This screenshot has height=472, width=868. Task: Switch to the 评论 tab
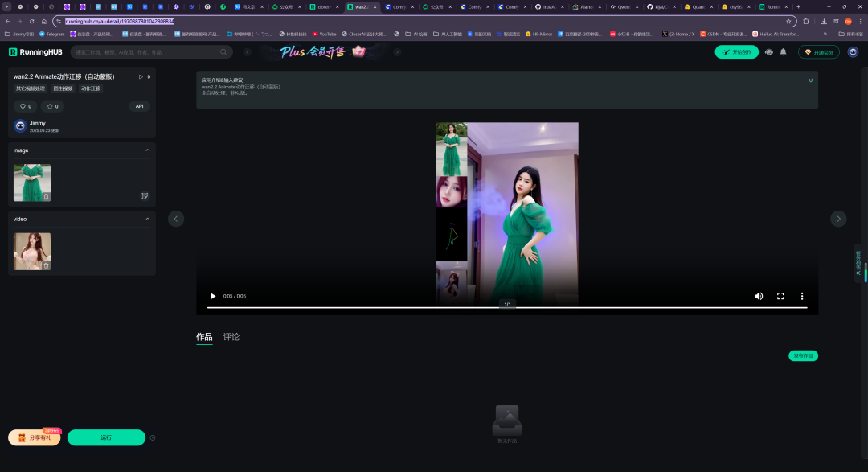pyautogui.click(x=231, y=337)
